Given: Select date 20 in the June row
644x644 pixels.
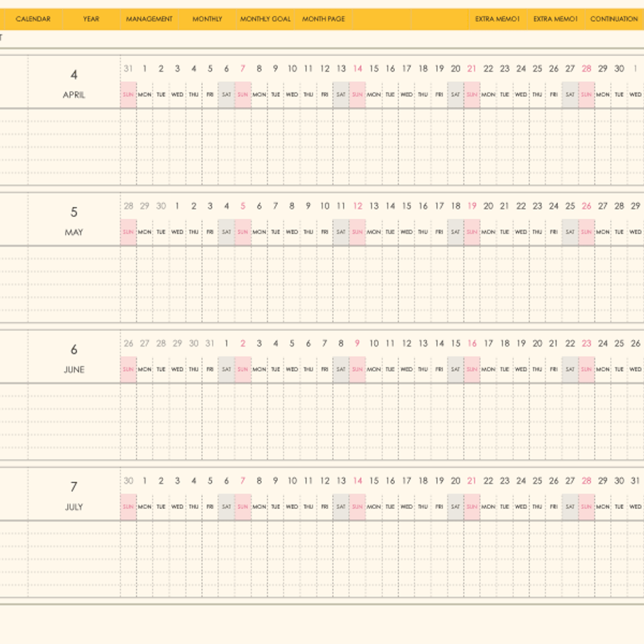Looking at the screenshot, I should [x=537, y=344].
